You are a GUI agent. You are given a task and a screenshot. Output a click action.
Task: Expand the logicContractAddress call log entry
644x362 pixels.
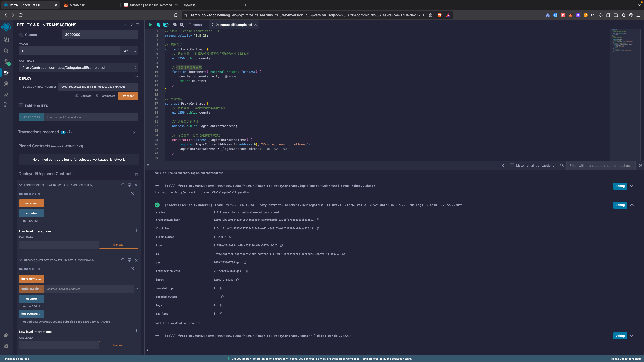coord(632,186)
